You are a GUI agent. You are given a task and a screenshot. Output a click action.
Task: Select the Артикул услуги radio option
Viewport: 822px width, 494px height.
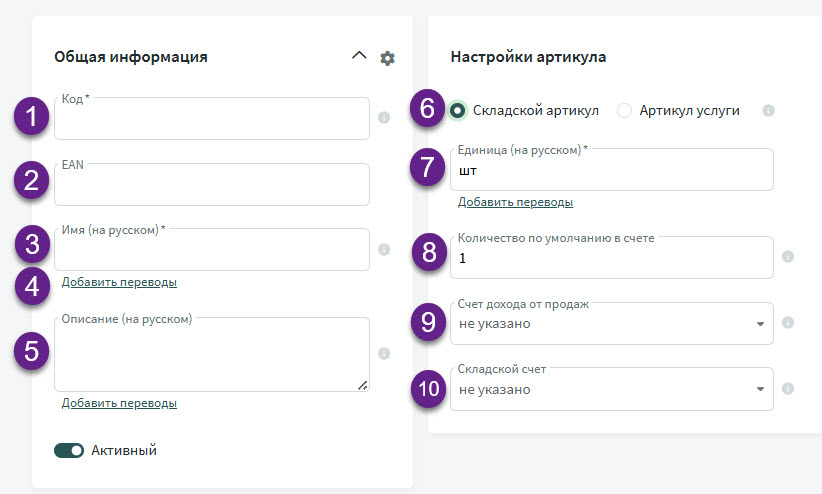click(624, 111)
